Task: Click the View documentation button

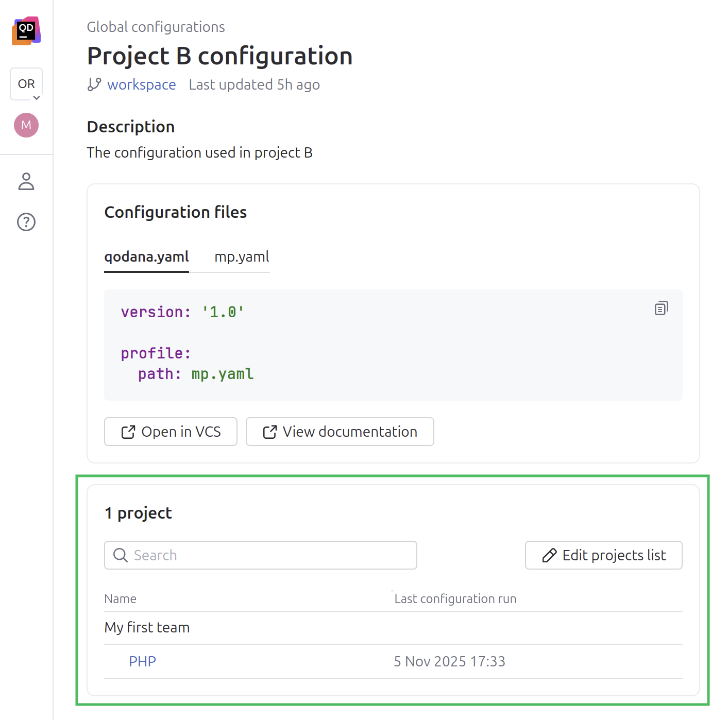Action: 340,432
